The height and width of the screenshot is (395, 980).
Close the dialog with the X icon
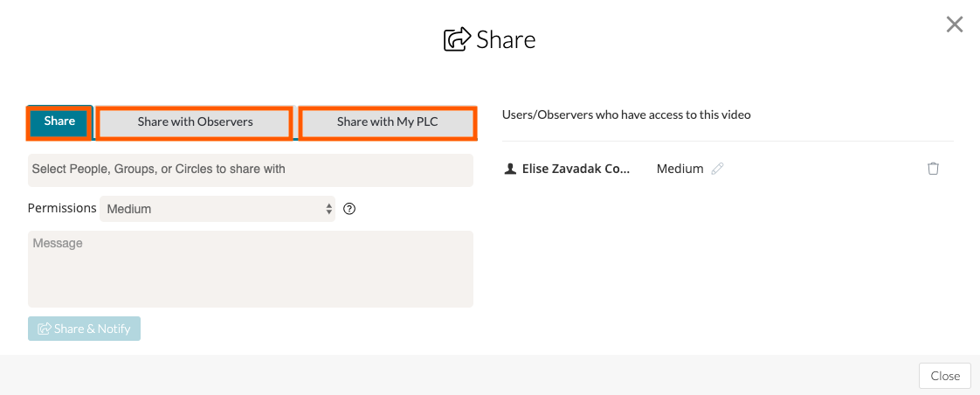tap(955, 24)
